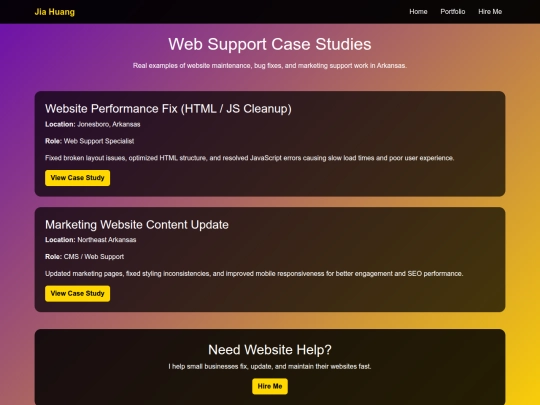Viewport: 540px width, 405px height.
Task: Select the Website Performance Fix card title
Action: coord(168,108)
